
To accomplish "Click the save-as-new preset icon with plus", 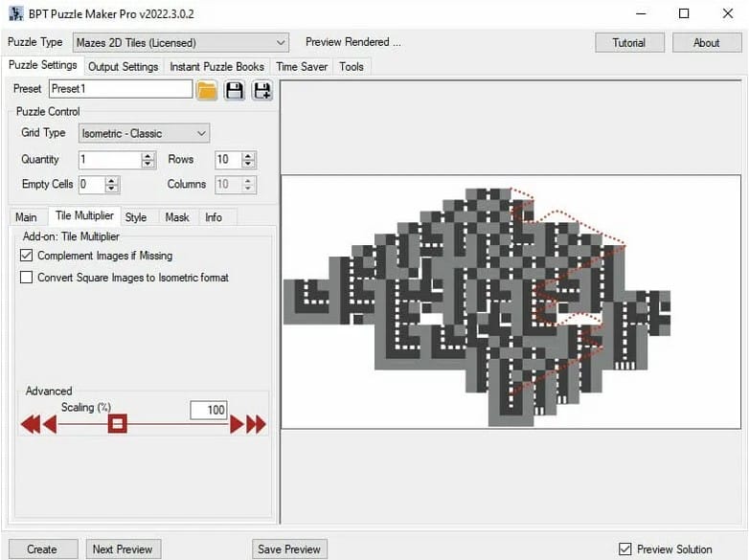I will coord(261,90).
